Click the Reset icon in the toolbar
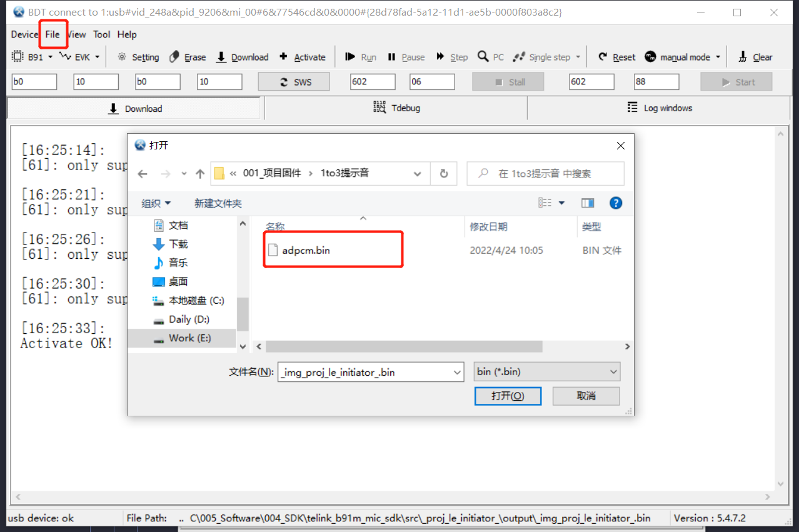 [x=603, y=57]
